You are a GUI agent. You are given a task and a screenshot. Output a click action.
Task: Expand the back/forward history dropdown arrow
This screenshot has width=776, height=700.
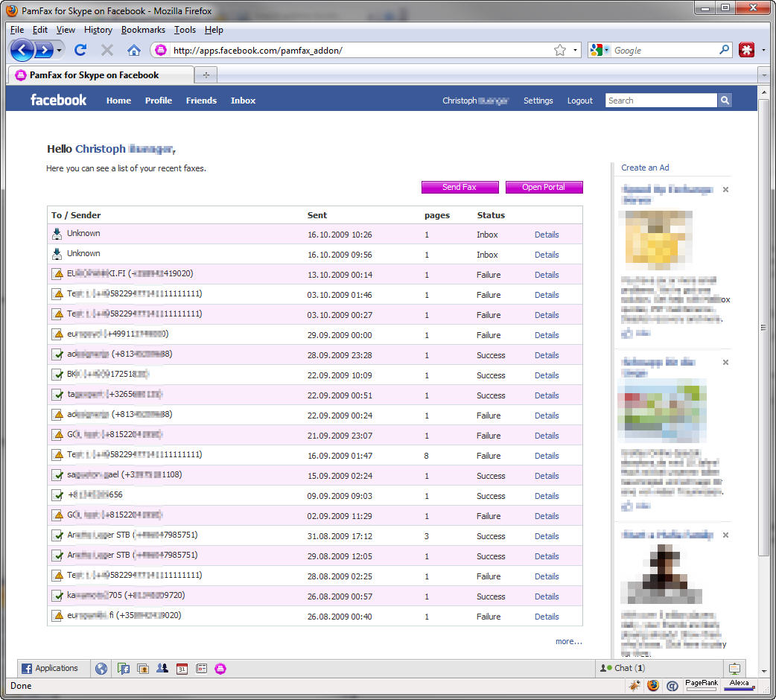pos(59,50)
